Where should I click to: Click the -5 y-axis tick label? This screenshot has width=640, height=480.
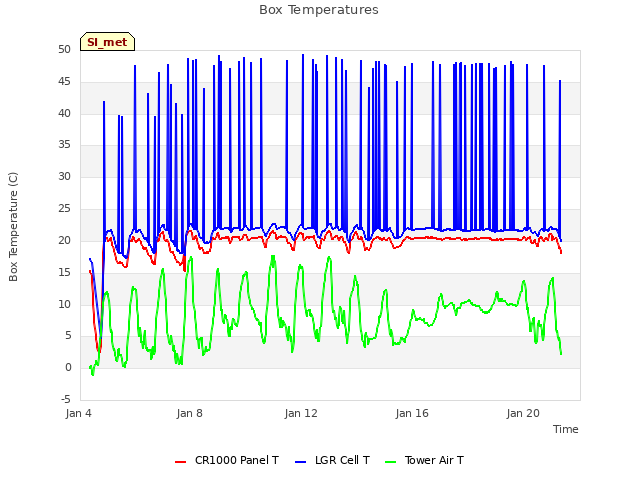coord(66,399)
